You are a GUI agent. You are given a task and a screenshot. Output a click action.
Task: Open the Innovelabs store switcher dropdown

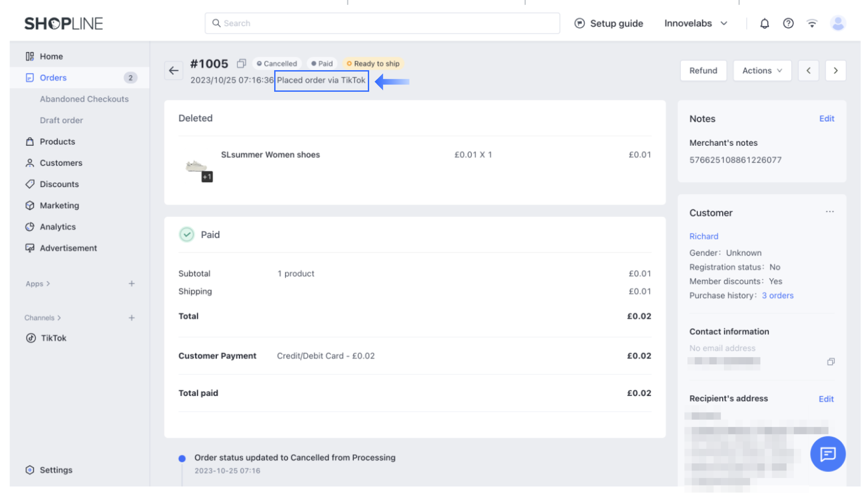pos(696,23)
